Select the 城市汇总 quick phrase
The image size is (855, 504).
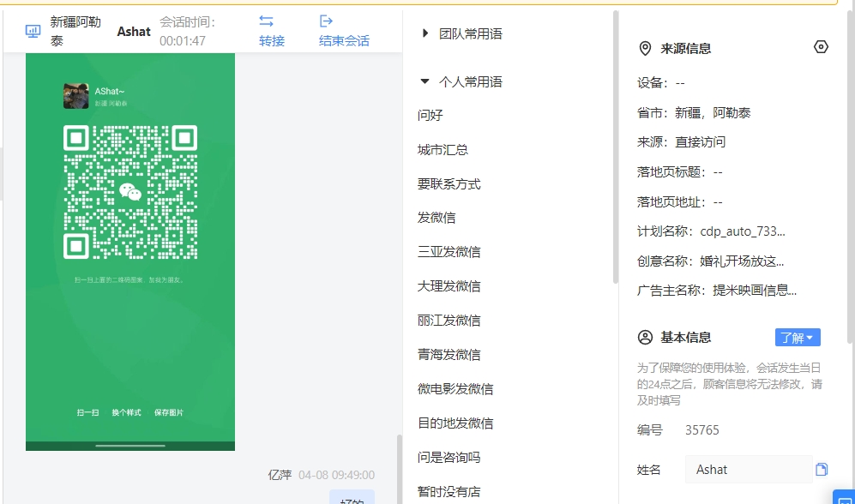point(443,150)
